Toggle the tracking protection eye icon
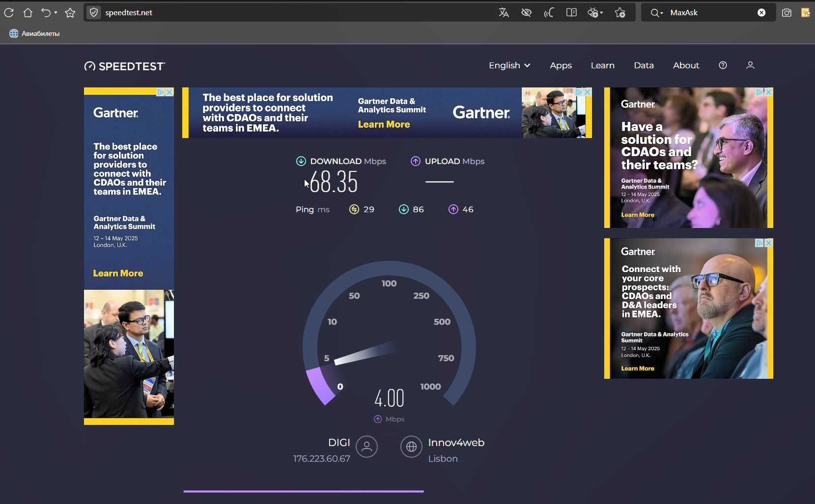 click(x=526, y=13)
